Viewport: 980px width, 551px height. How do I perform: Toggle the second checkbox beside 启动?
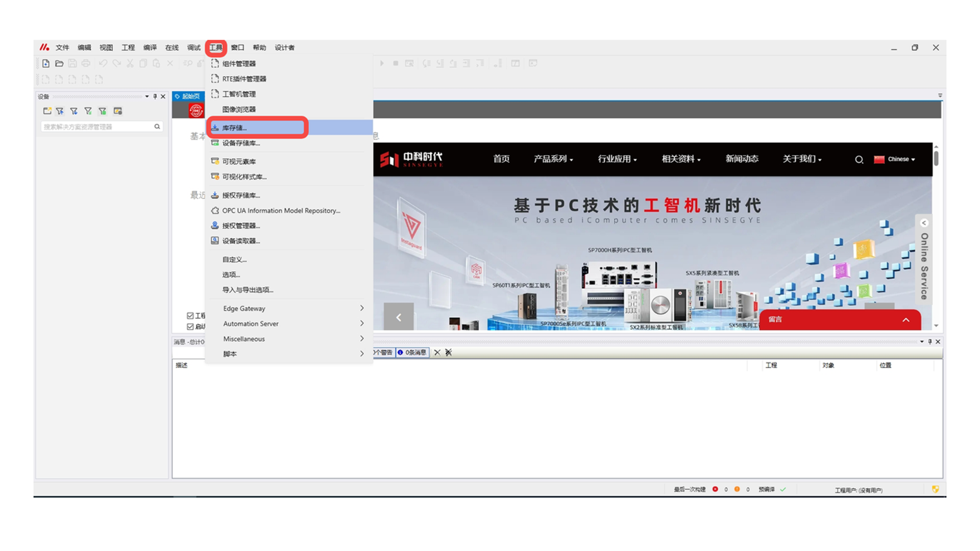190,327
